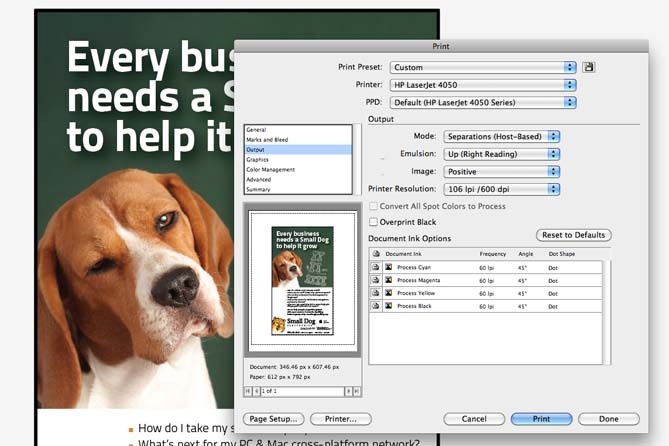This screenshot has height=446, width=669.
Task: Go to first page in preview navigator
Action: pos(248,391)
